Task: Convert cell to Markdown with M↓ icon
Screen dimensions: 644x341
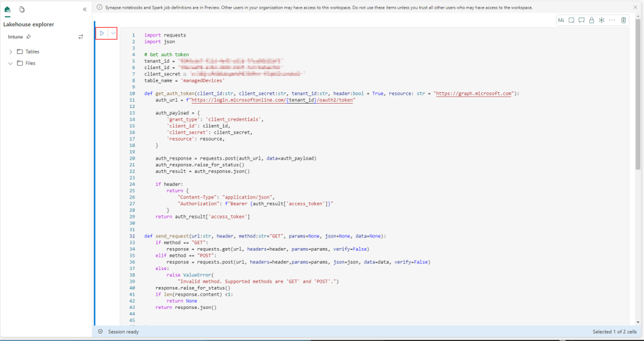Action: (x=561, y=20)
